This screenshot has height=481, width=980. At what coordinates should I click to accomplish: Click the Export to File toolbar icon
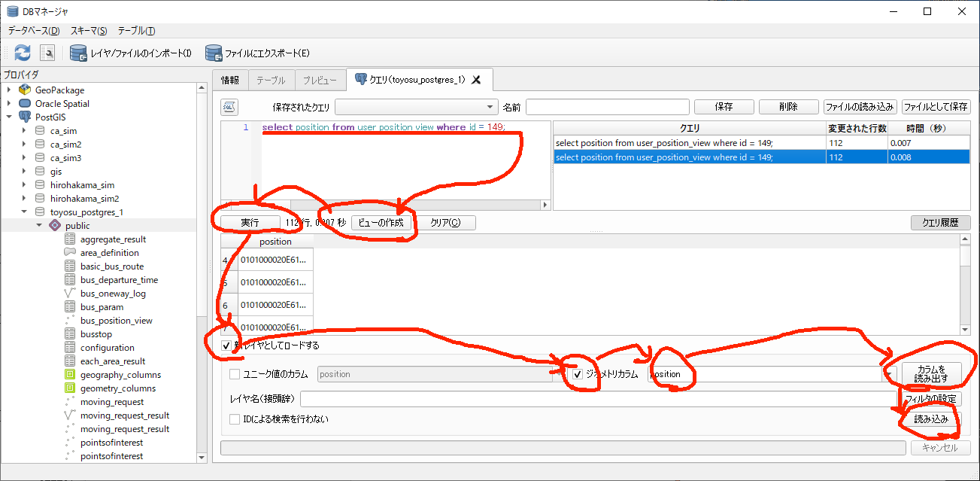tap(214, 53)
